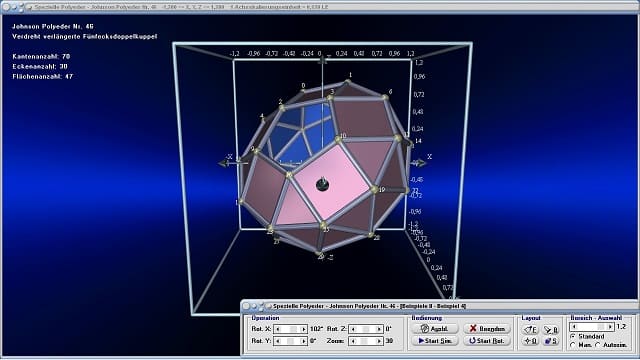This screenshot has height=360, width=640.
Task: Click the control panel window title bar
Action: click(439, 306)
